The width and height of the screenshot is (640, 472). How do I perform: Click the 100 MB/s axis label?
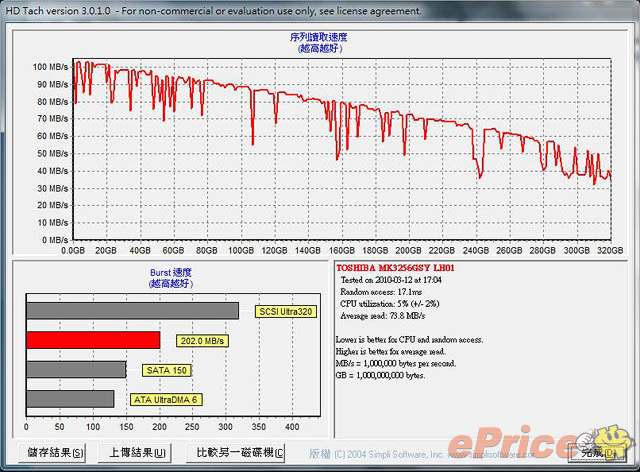point(51,67)
